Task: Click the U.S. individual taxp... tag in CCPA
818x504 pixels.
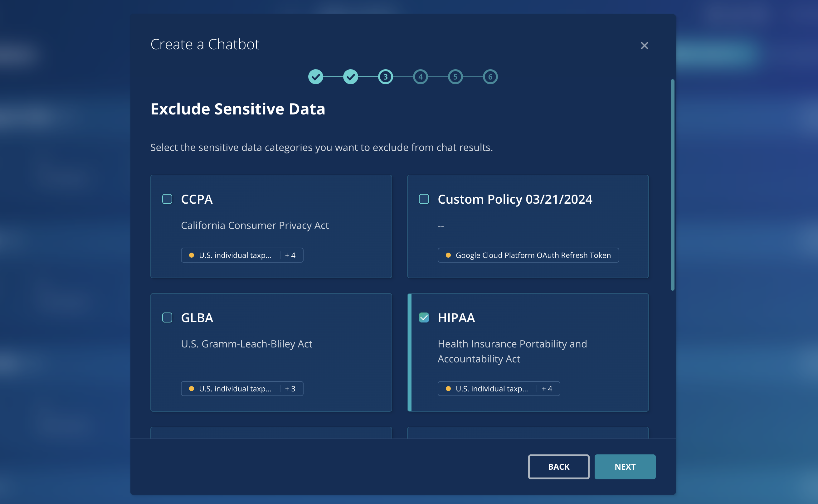Action: coord(235,255)
